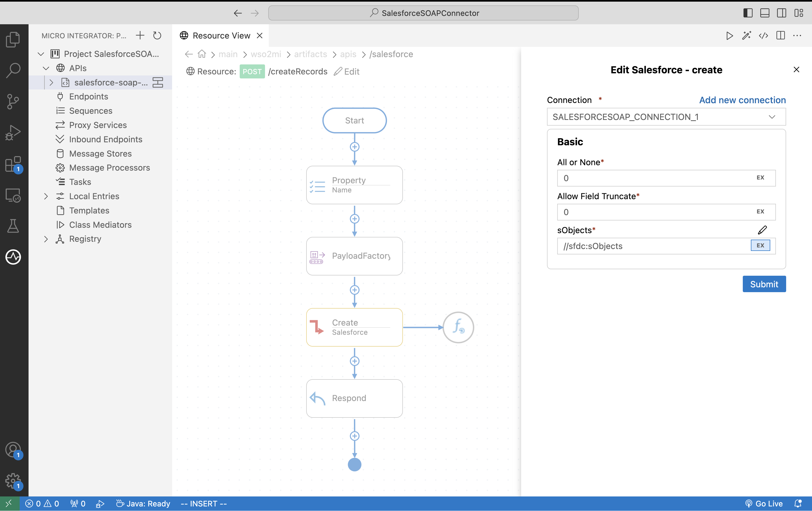The width and height of the screenshot is (812, 511).
Task: Run the project with play icon
Action: (x=729, y=35)
